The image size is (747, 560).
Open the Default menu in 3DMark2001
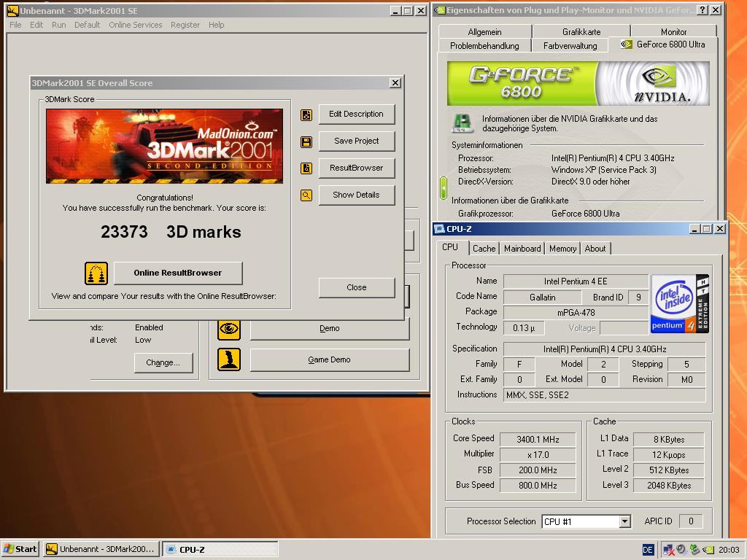click(88, 25)
